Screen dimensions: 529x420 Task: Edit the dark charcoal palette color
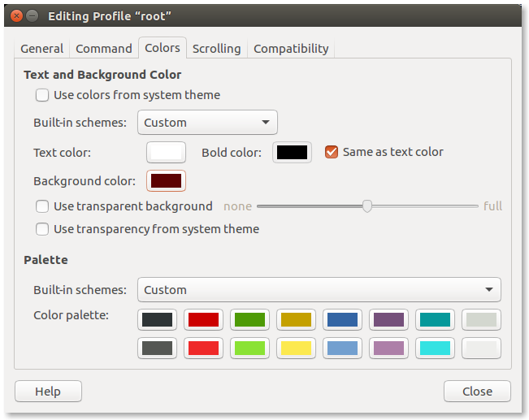point(157,319)
